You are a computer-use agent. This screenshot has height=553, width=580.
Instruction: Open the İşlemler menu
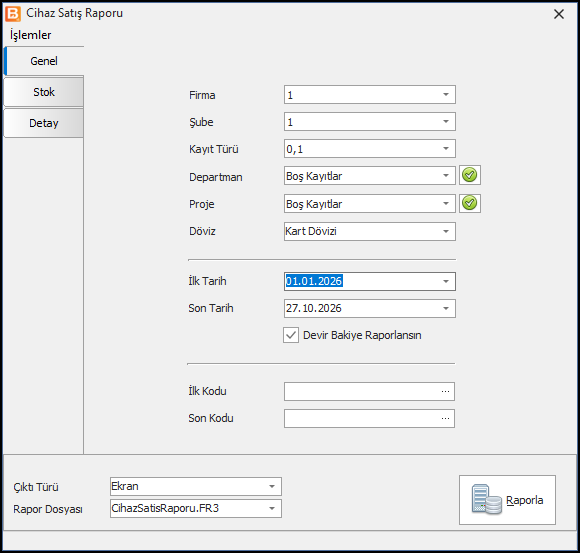30,35
